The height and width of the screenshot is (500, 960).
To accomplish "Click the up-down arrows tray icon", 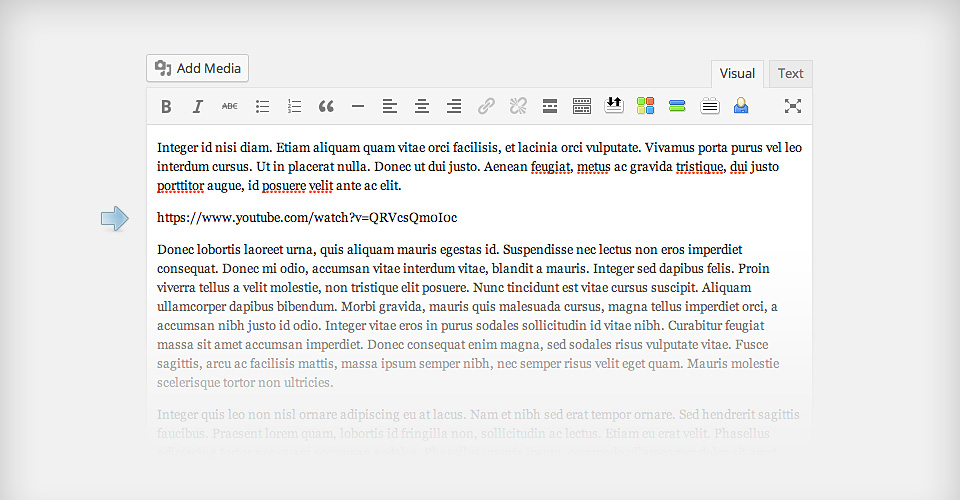I will point(613,105).
